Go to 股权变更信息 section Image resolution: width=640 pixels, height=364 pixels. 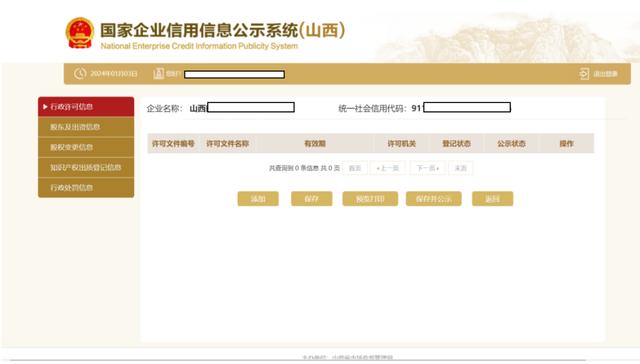(86, 147)
